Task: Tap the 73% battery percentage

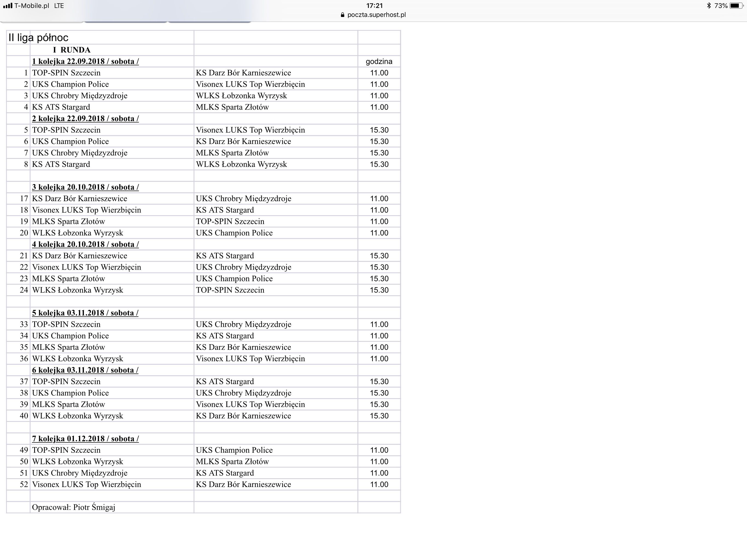Action: click(721, 6)
